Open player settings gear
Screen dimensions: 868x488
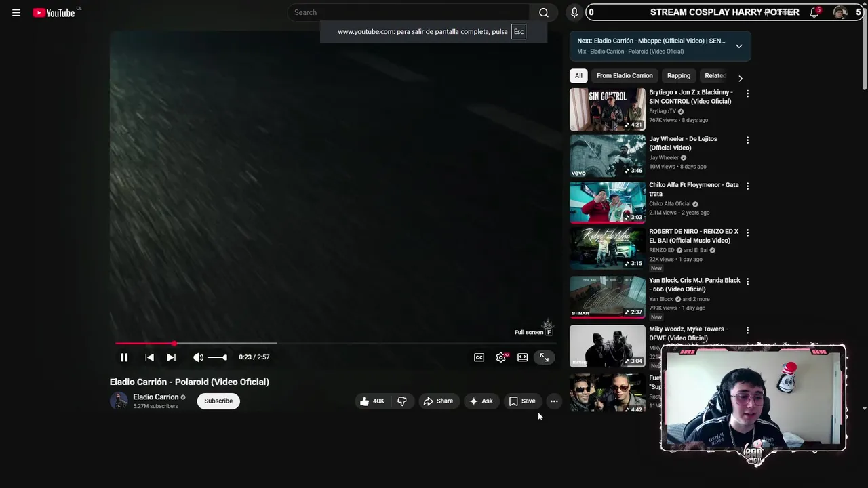pos(501,357)
